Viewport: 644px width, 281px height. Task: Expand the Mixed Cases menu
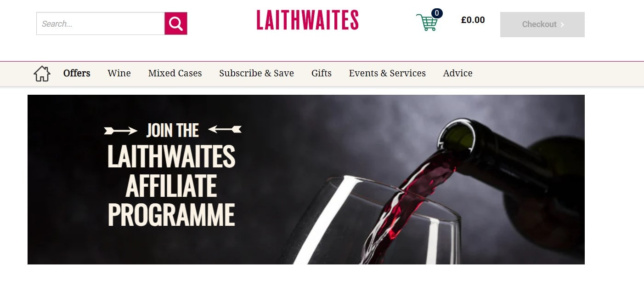[x=175, y=73]
